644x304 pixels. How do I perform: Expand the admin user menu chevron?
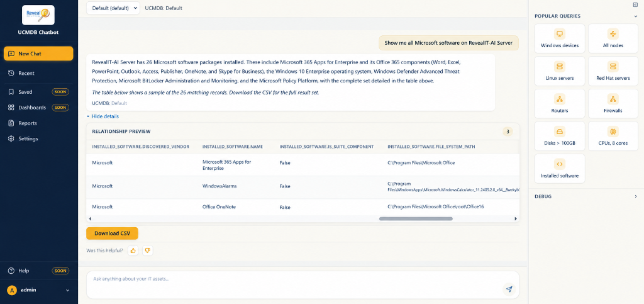click(x=67, y=290)
